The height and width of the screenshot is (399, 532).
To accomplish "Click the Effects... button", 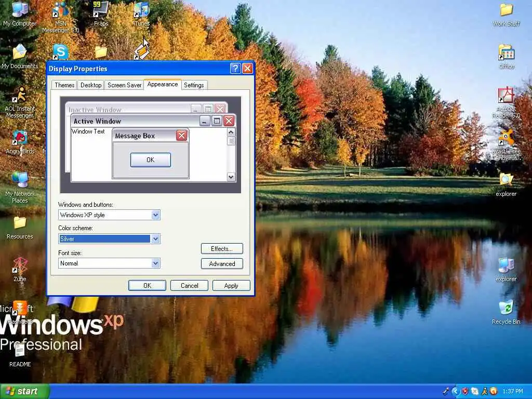I will coord(222,249).
